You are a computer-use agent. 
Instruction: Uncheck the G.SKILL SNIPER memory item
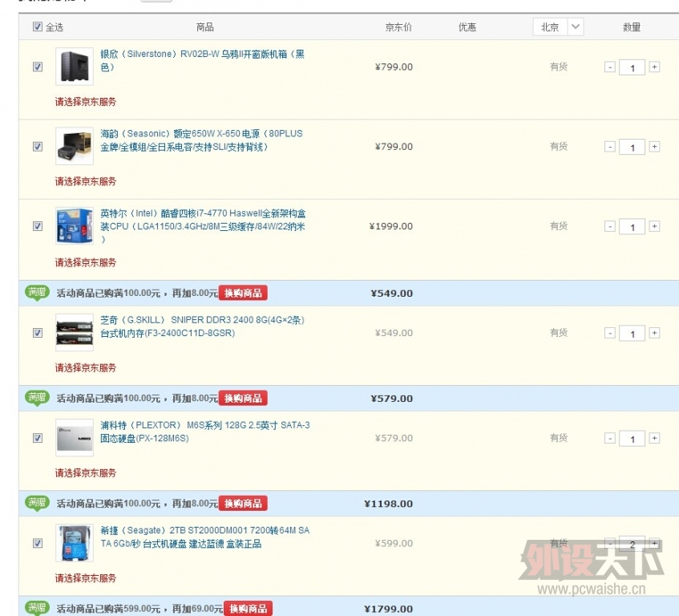pos(38,333)
